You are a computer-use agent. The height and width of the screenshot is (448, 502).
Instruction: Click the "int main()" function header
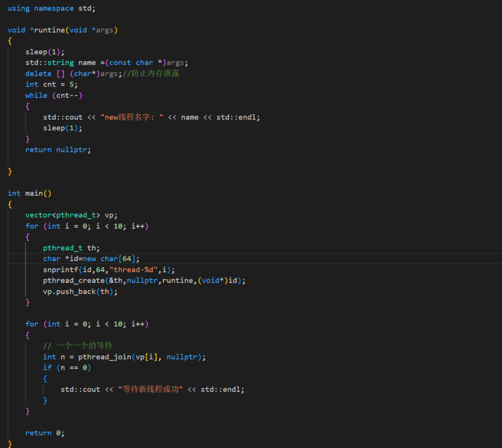(x=30, y=193)
